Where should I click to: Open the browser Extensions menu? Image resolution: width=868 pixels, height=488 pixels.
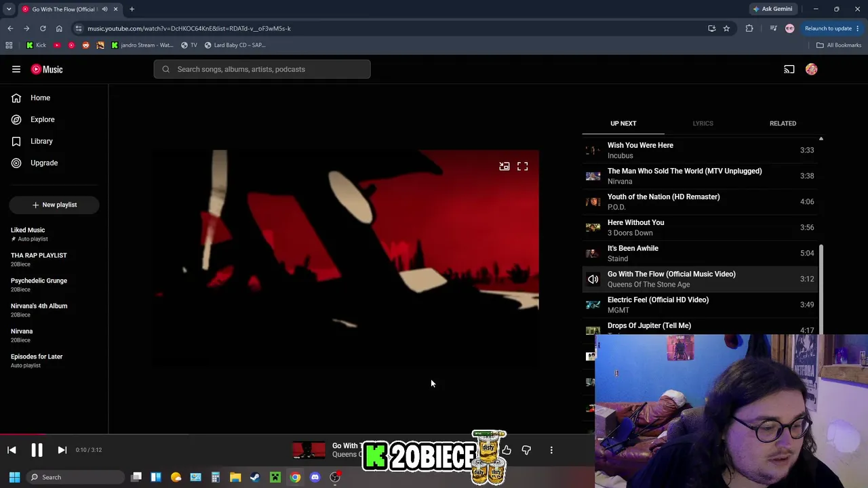click(749, 28)
